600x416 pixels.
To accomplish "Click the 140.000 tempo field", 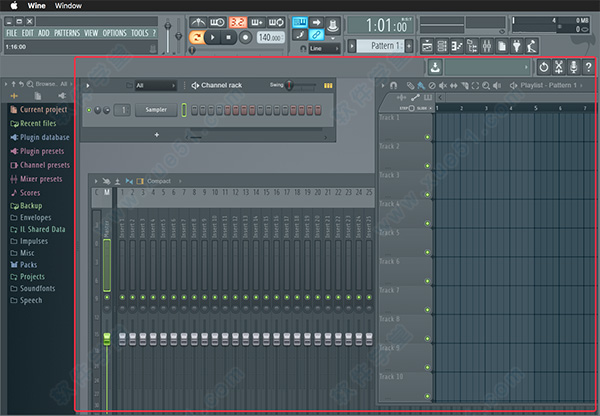I will tap(271, 38).
